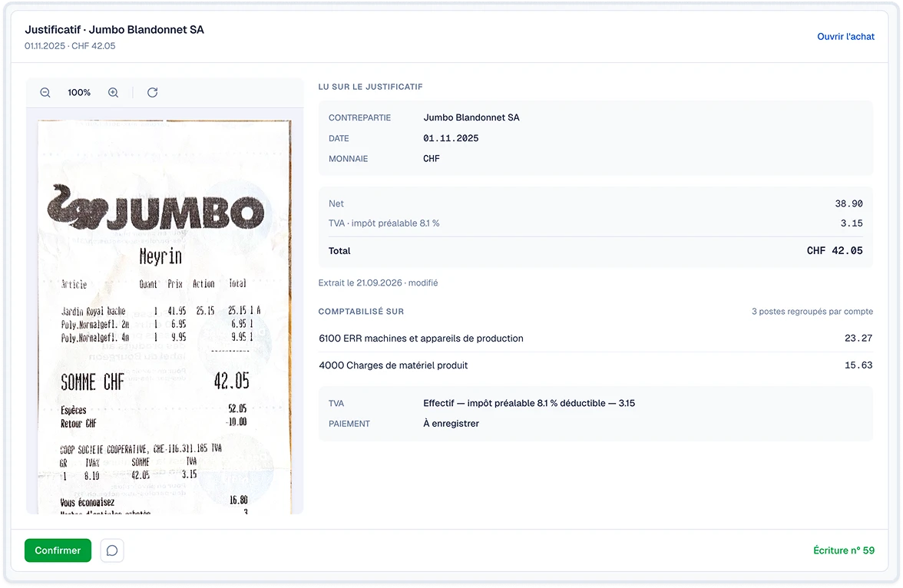Zoom out the receipt image

[45, 93]
